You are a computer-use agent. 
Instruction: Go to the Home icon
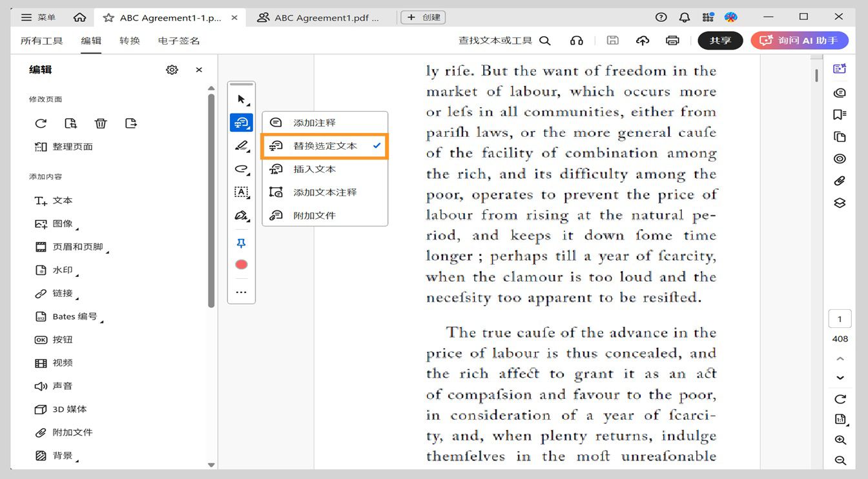79,17
